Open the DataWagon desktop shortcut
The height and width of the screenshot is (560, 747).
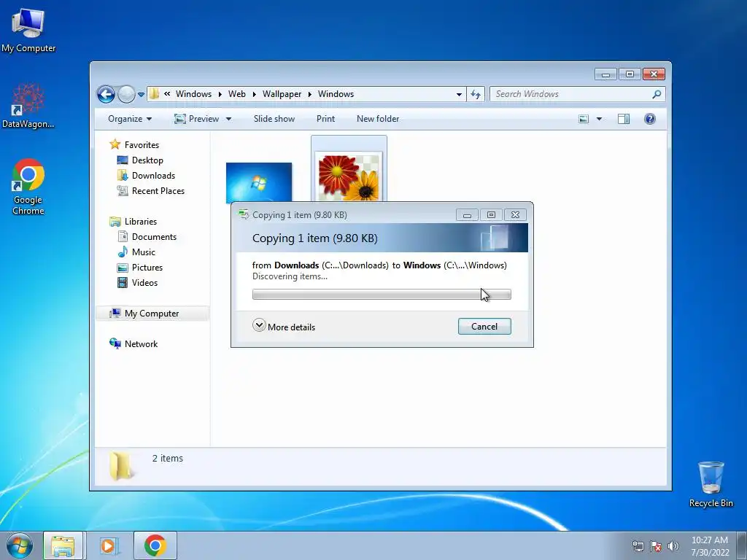[28, 106]
